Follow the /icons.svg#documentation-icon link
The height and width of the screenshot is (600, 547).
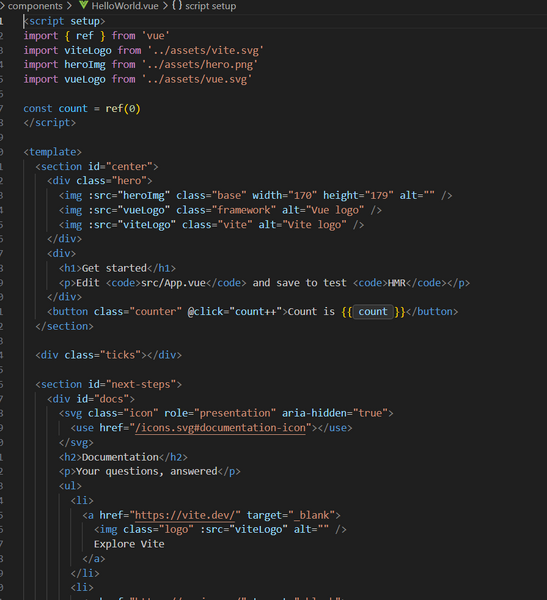point(220,428)
